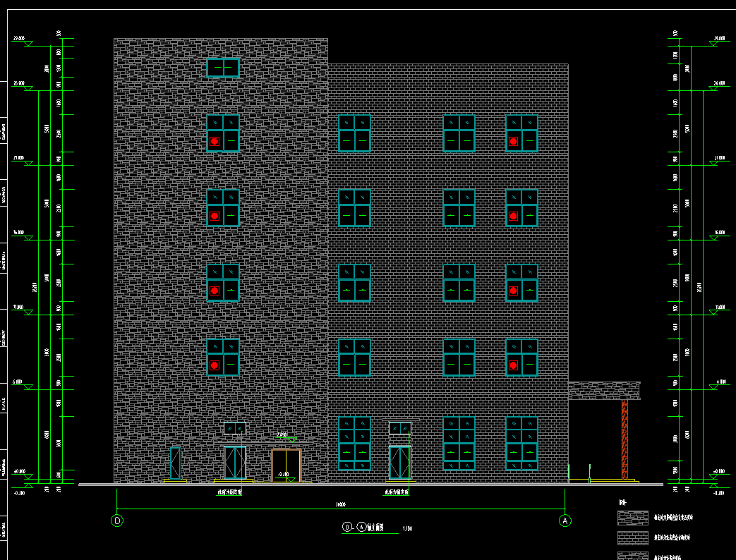Image resolution: width=736 pixels, height=560 pixels.
Task: Click the first hatch swatch in legend
Action: tap(632, 518)
